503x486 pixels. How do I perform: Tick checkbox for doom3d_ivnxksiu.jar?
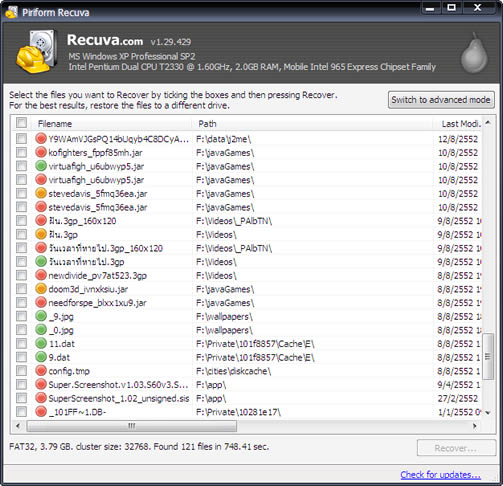[21, 289]
